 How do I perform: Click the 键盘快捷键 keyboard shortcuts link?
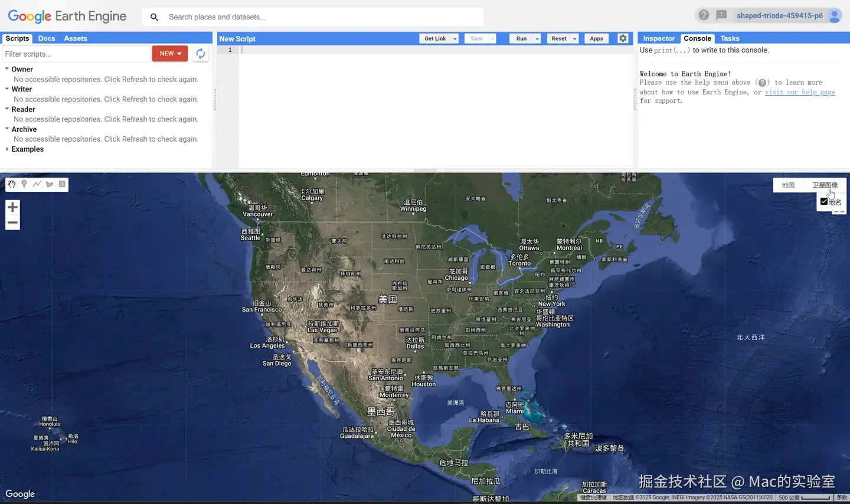[x=593, y=498]
